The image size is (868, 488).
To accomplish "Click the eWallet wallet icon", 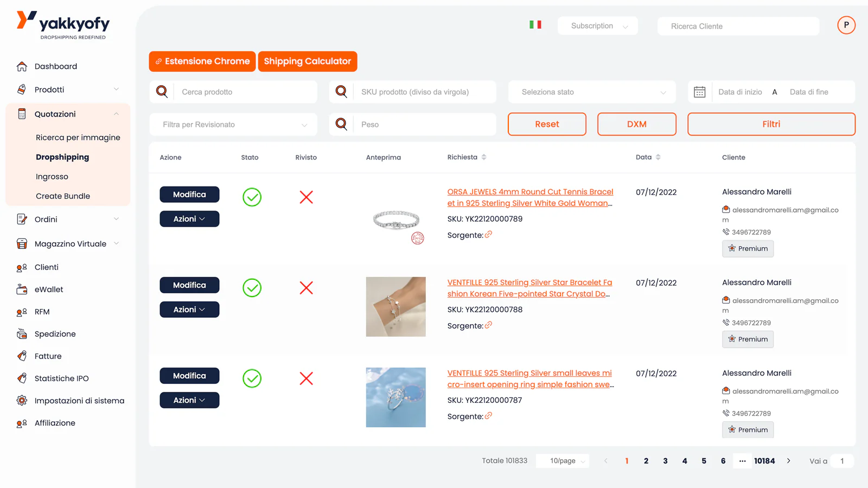I will coord(22,290).
